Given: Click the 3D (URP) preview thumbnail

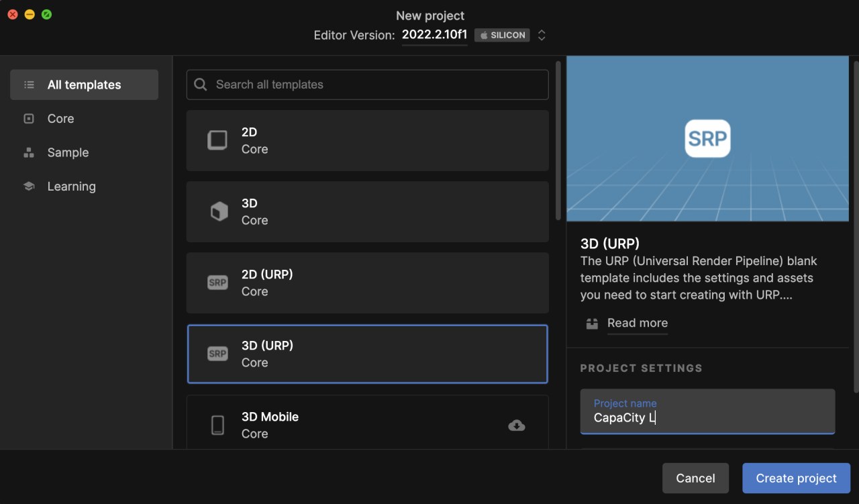Looking at the screenshot, I should click(707, 138).
